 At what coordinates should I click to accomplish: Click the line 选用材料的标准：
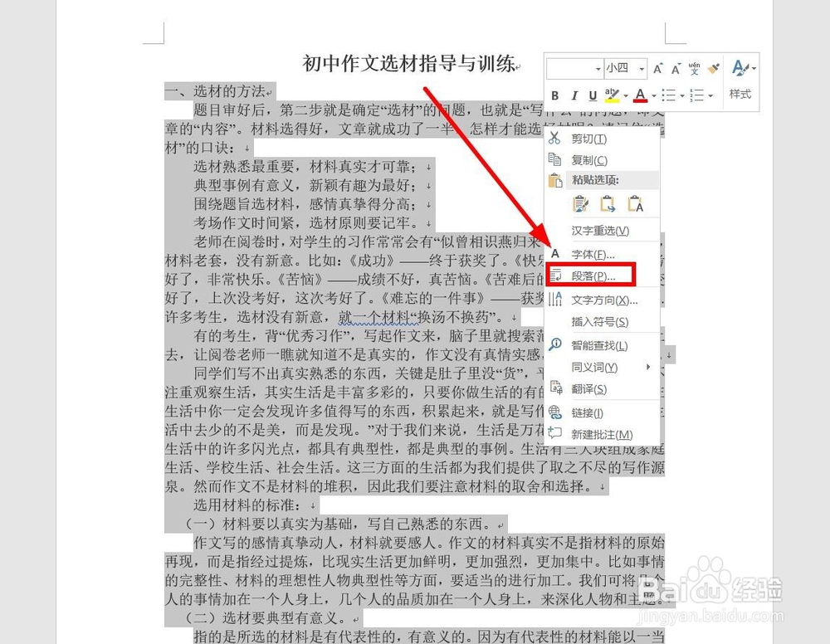[247, 505]
